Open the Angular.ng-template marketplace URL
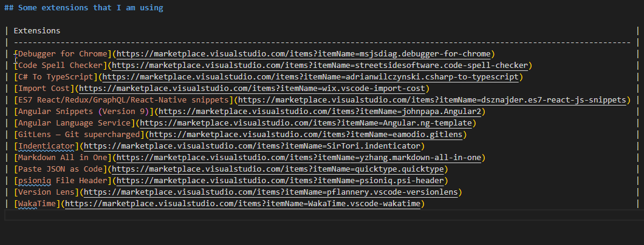Viewport: 644px width, 245px height. point(306,123)
